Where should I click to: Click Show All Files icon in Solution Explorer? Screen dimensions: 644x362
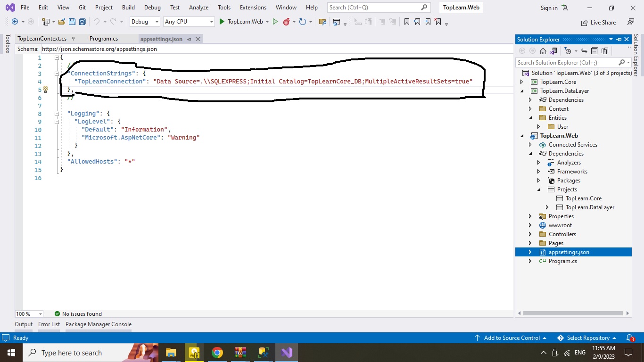coord(605,51)
